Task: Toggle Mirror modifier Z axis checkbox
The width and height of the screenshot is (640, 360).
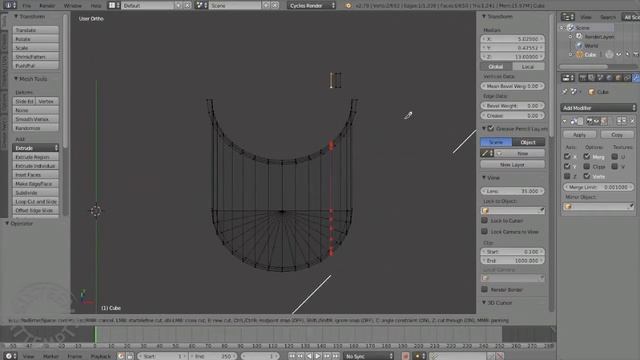Action: 567,176
